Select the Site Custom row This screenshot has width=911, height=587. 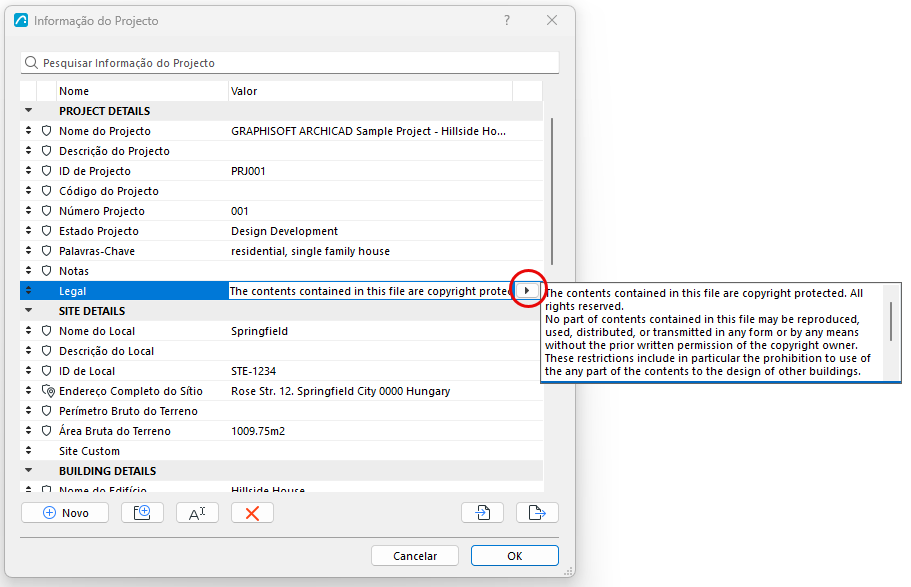282,451
